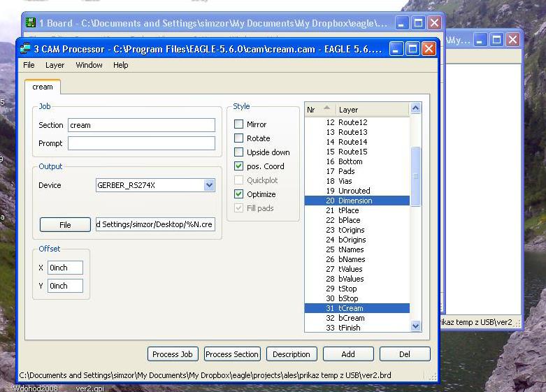
Task: Click the Board window title bar icon
Action: [31, 22]
